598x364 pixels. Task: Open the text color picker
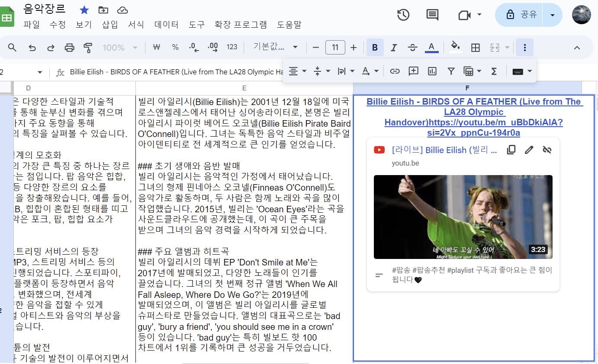(431, 48)
